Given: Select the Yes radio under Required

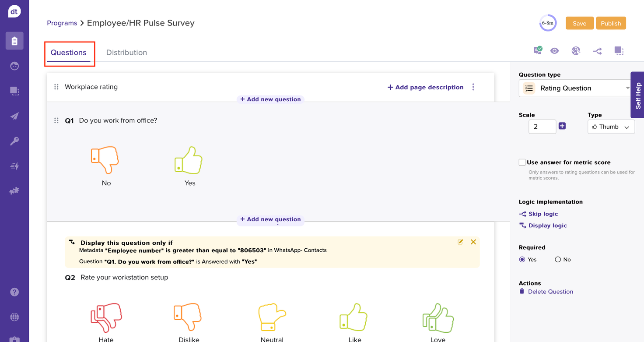Looking at the screenshot, I should (x=522, y=260).
